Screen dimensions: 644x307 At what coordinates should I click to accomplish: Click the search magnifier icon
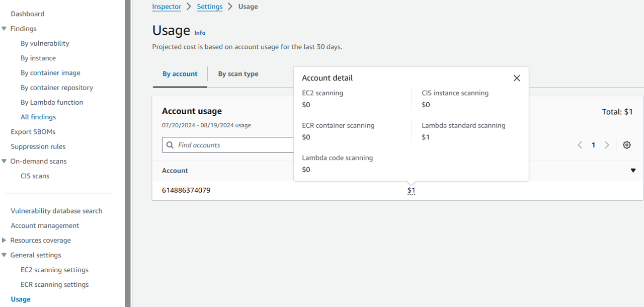point(170,145)
